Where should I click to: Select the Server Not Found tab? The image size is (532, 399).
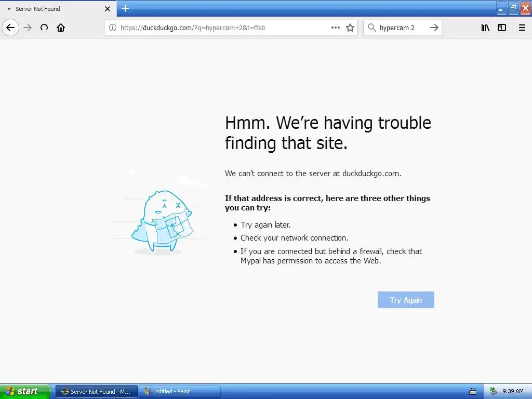(x=58, y=8)
